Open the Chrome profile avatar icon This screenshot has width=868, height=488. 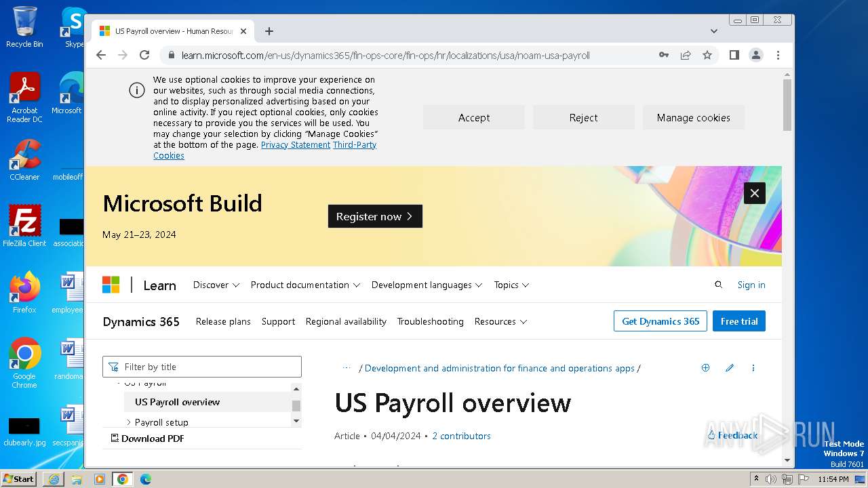point(756,56)
